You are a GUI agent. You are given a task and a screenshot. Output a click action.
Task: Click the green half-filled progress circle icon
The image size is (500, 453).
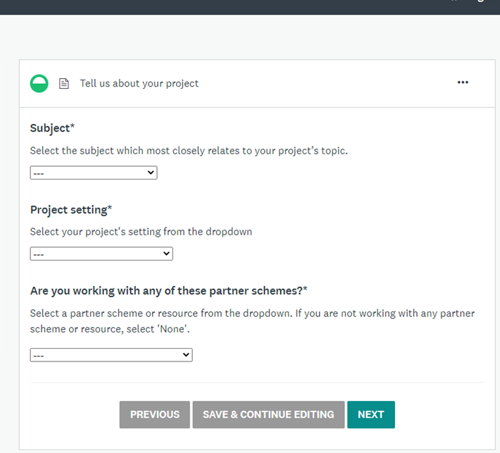[39, 83]
